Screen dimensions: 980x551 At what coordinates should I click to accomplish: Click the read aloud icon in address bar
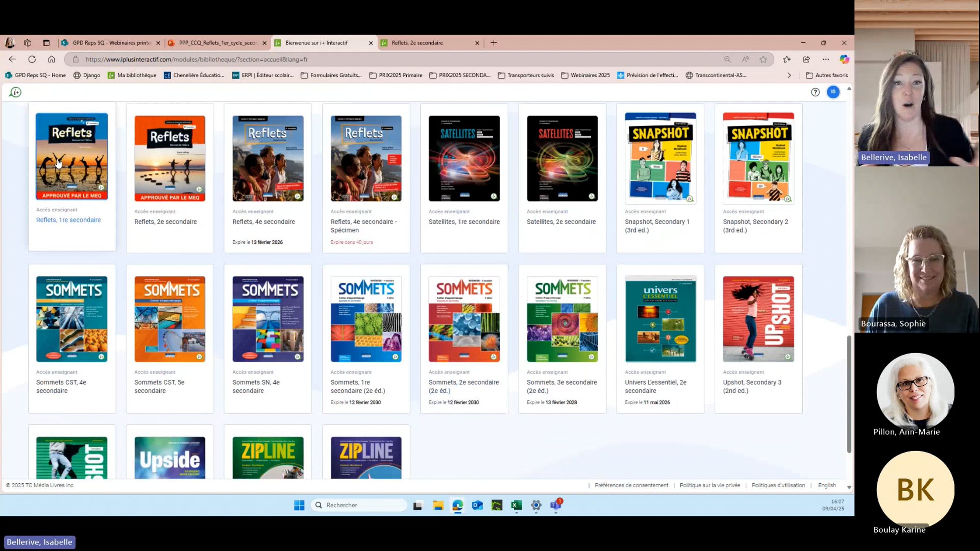pyautogui.click(x=745, y=59)
